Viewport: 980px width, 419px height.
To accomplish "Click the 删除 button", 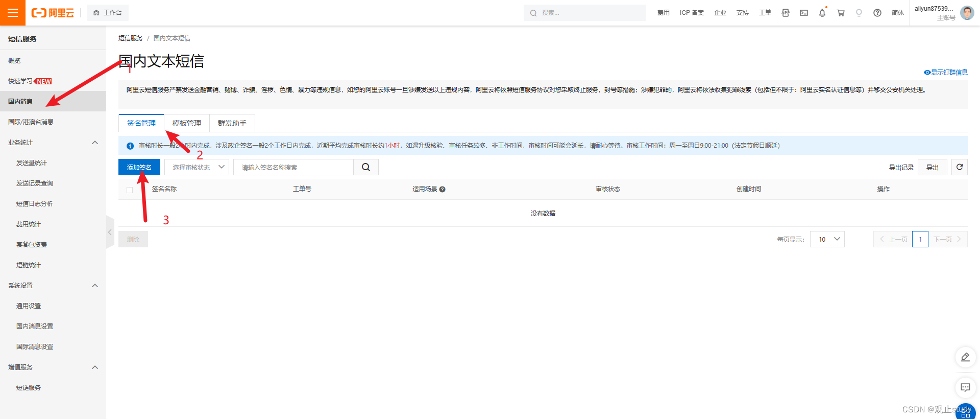I will tap(133, 239).
